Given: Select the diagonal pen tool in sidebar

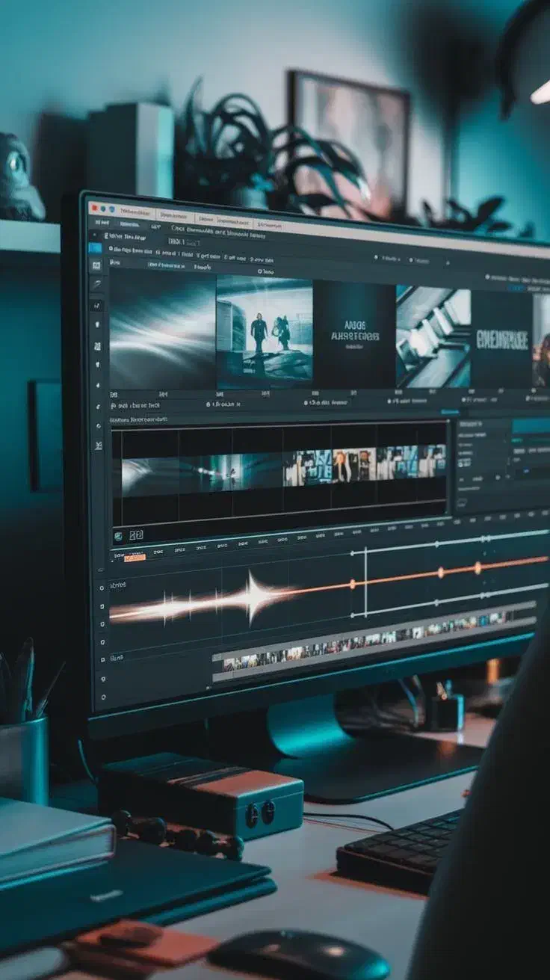Looking at the screenshot, I should (x=96, y=284).
